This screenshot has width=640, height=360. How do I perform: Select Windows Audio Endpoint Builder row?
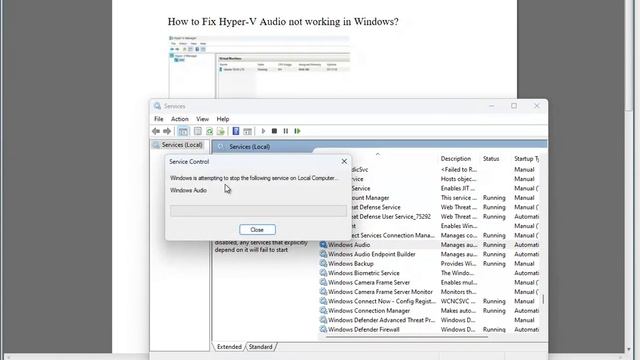429,254
